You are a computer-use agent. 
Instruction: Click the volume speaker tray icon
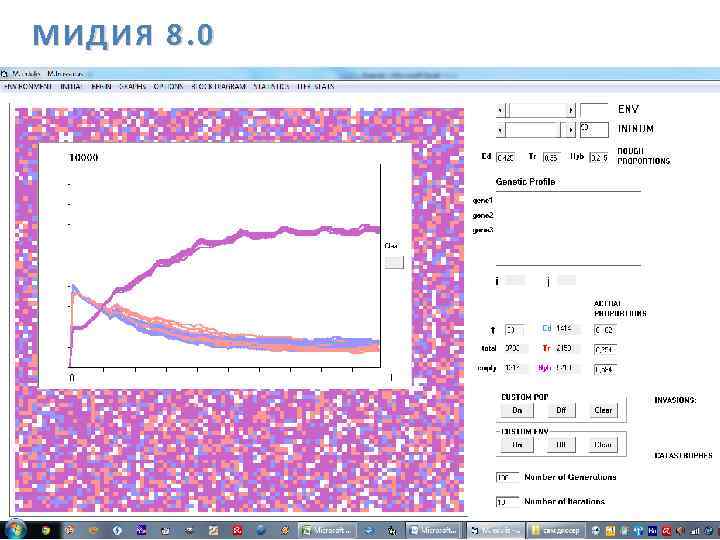[680, 531]
